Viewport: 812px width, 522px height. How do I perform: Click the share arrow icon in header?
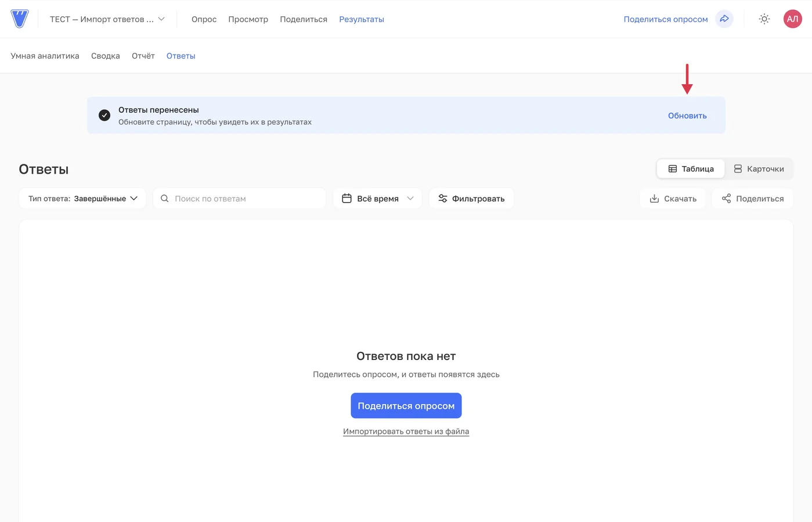(x=724, y=19)
